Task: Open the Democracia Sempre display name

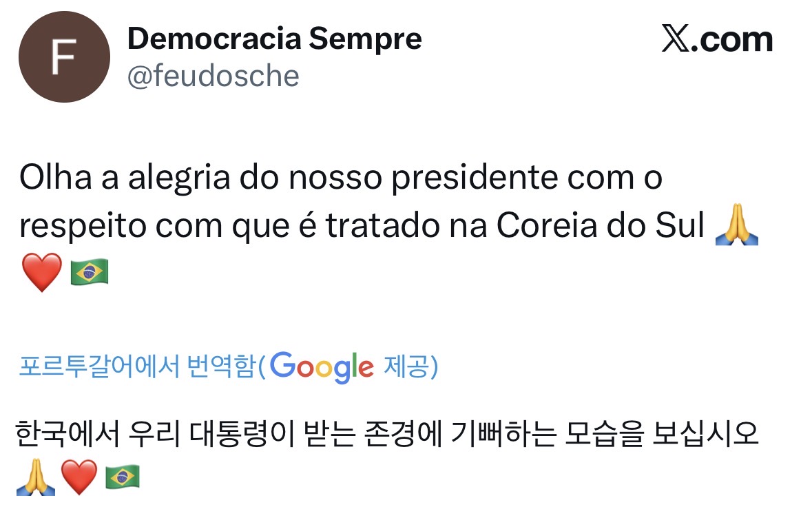Action: pos(274,39)
